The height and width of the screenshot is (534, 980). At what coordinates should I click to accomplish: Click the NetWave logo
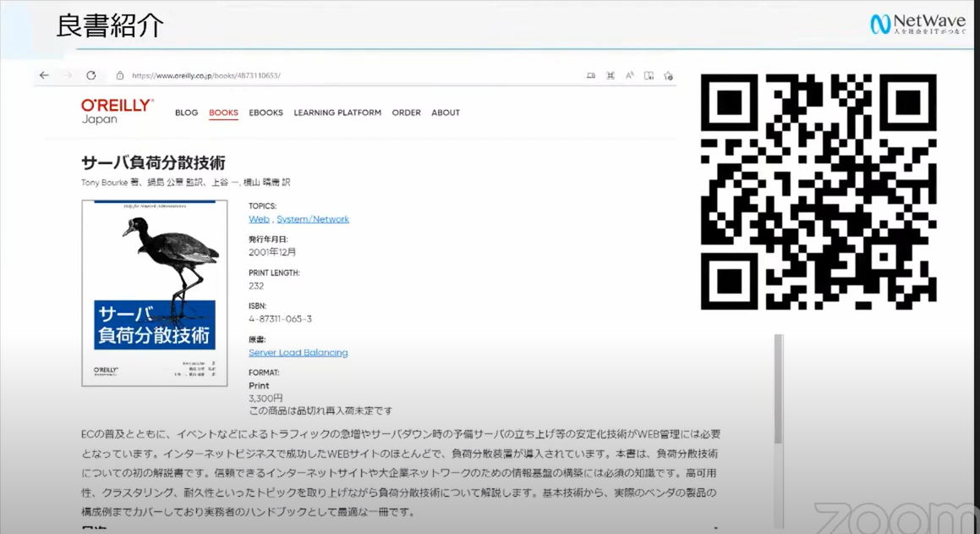click(x=918, y=24)
